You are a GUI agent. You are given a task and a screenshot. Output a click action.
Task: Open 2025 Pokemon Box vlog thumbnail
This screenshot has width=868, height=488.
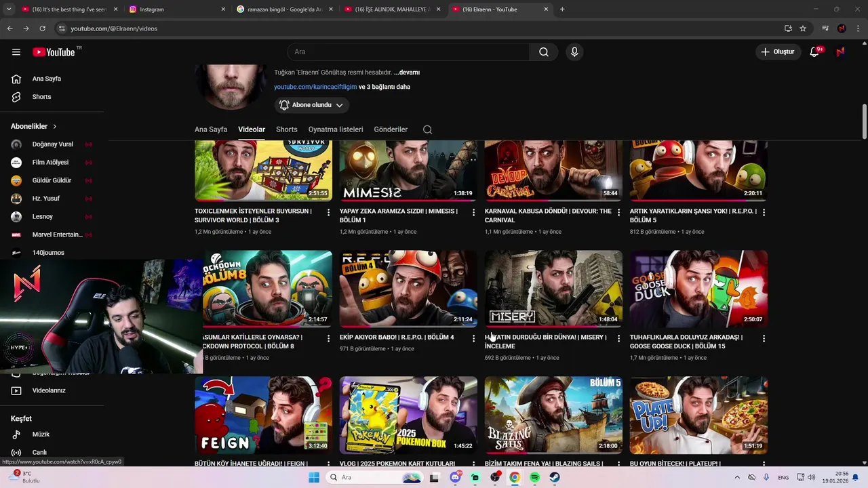[x=408, y=415]
